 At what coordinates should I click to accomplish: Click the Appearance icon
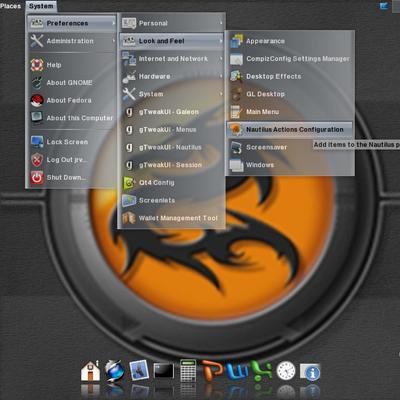click(237, 41)
